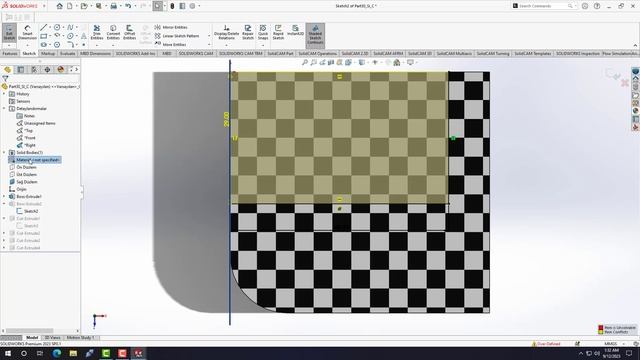Expand the Solid Bodies(1) node
The width and height of the screenshot is (640, 360).
click(x=4, y=153)
